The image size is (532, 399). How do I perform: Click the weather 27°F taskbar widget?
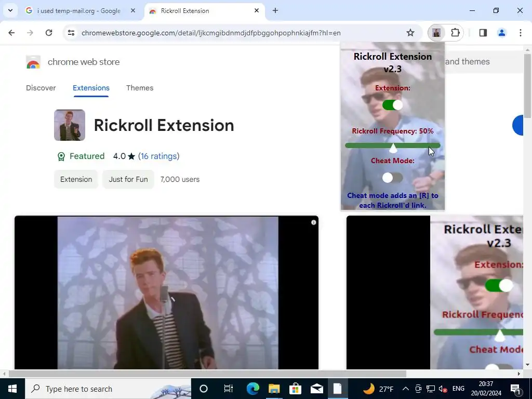tap(378, 389)
